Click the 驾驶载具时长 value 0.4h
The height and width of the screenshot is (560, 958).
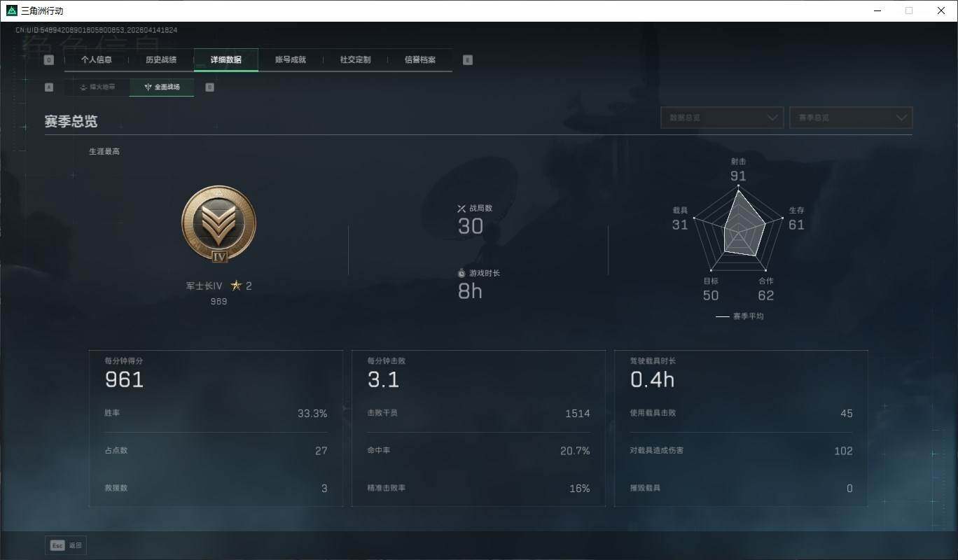tap(652, 379)
